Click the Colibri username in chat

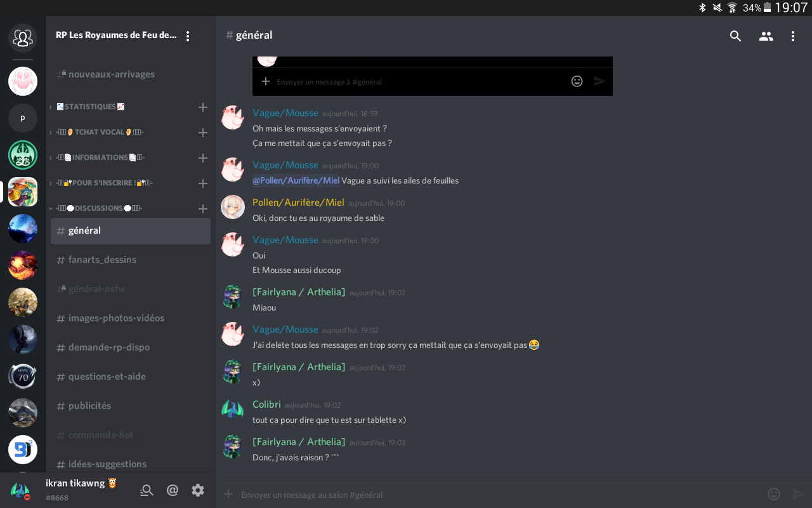click(x=266, y=404)
